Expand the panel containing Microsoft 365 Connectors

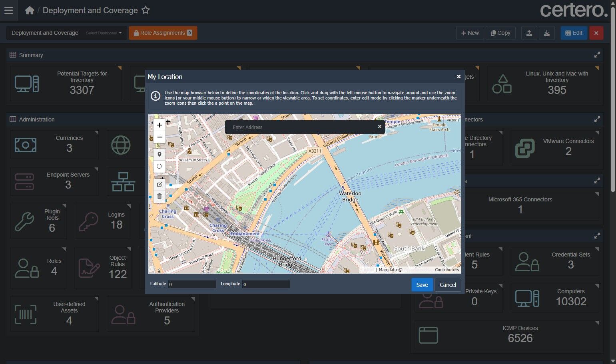[x=597, y=181]
